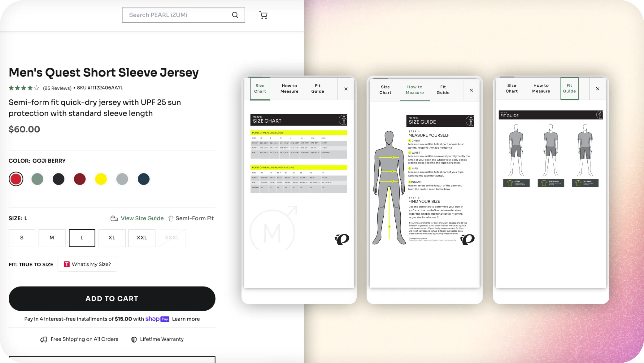Click the men's figure icon in FIT GUIDE header
This screenshot has height=363, width=644.
click(600, 115)
